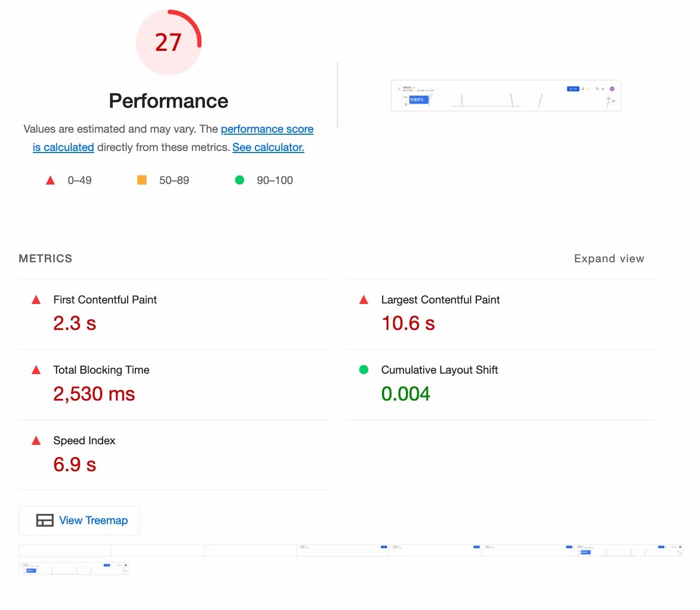Click the treemap grid icon beside View Treemap
700x610 pixels.
point(45,521)
